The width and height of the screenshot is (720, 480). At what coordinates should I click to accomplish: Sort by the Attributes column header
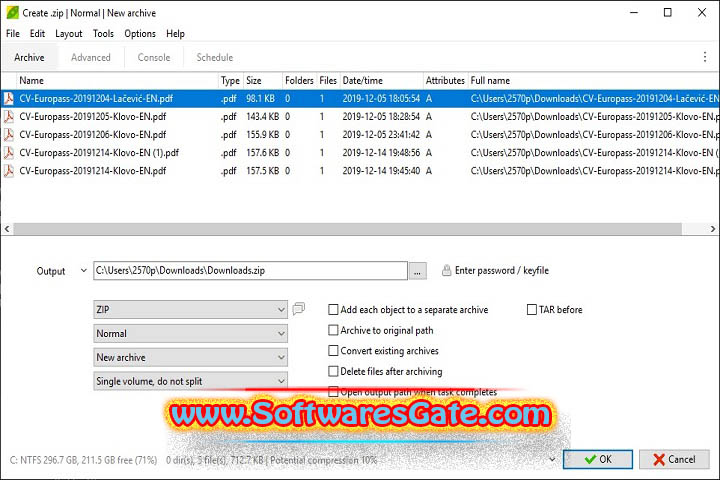(x=445, y=80)
